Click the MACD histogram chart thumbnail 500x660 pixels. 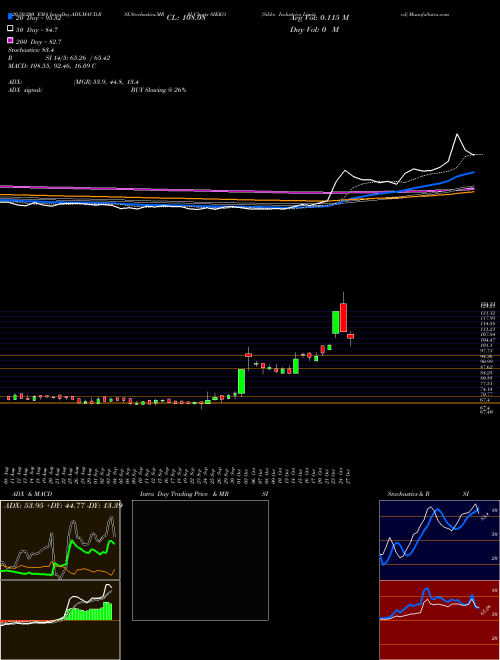(60, 620)
